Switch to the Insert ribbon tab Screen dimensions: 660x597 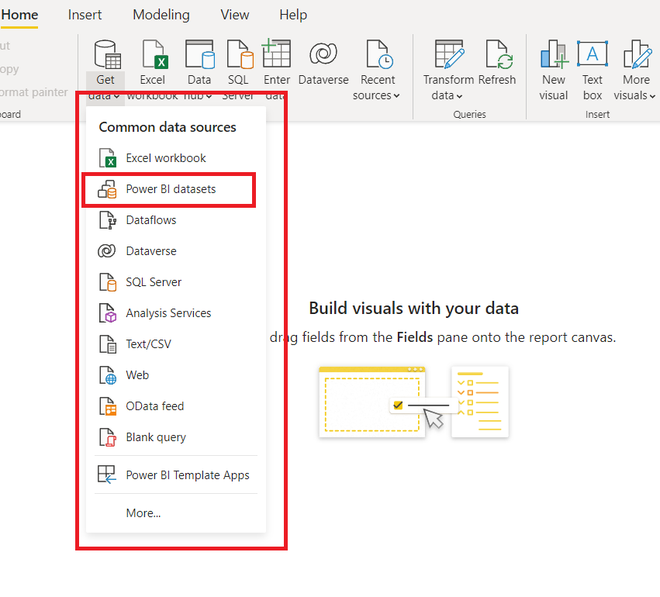[85, 15]
